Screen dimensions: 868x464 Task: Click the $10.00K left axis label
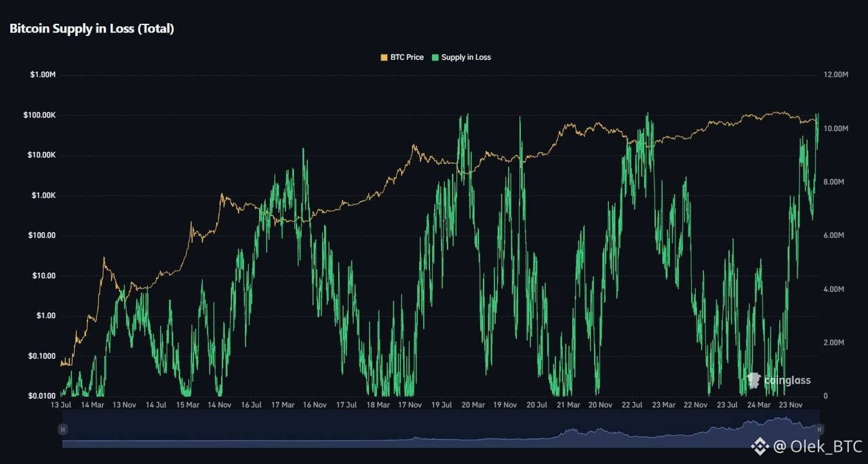(x=41, y=155)
